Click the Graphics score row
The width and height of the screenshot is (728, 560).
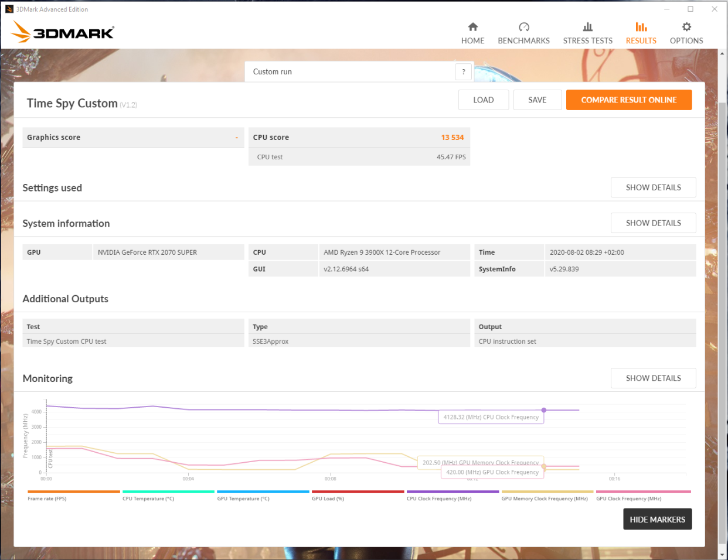tap(133, 138)
